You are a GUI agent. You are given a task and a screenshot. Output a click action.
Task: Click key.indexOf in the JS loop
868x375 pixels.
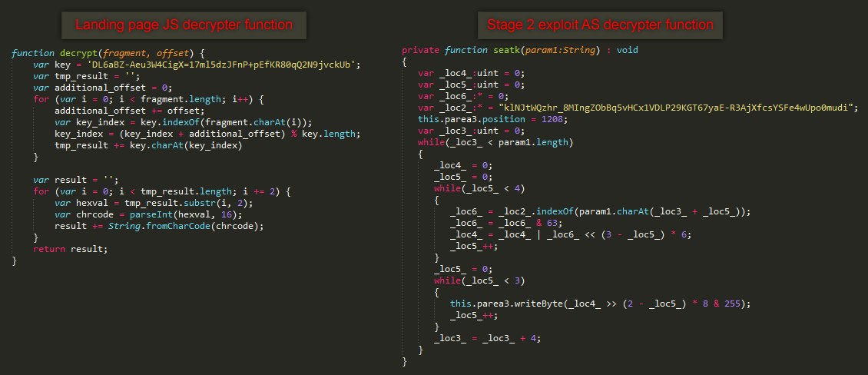(x=147, y=122)
